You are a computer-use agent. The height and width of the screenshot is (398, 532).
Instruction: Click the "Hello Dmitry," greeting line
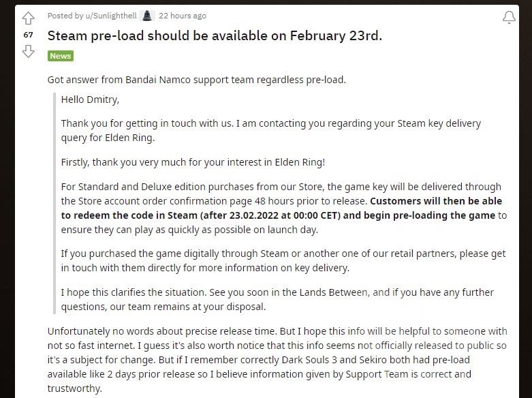(90, 99)
